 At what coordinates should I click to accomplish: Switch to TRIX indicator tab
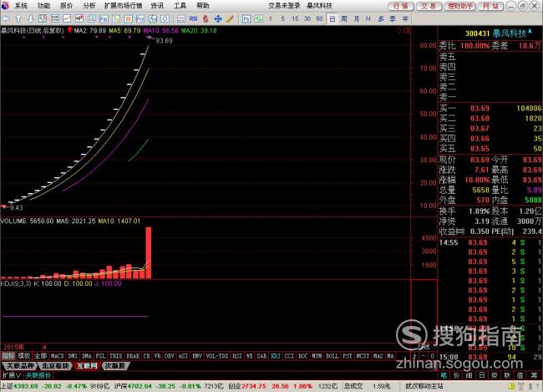(x=115, y=356)
